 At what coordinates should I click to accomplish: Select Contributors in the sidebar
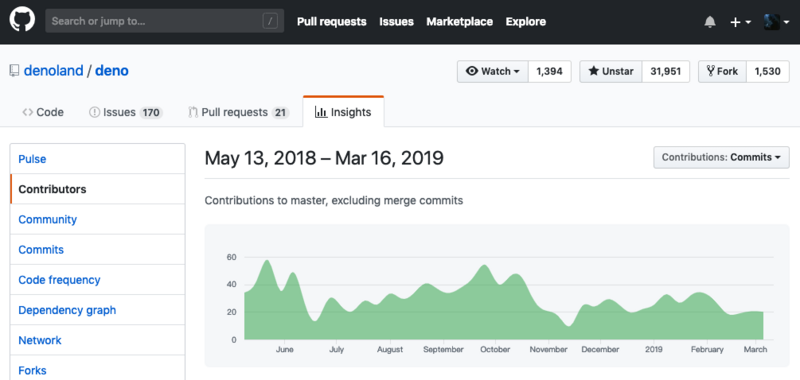click(97, 189)
